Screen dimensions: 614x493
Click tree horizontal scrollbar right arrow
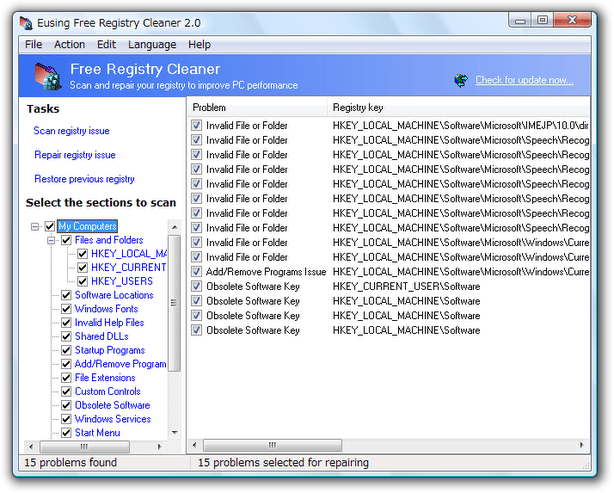tap(159, 446)
